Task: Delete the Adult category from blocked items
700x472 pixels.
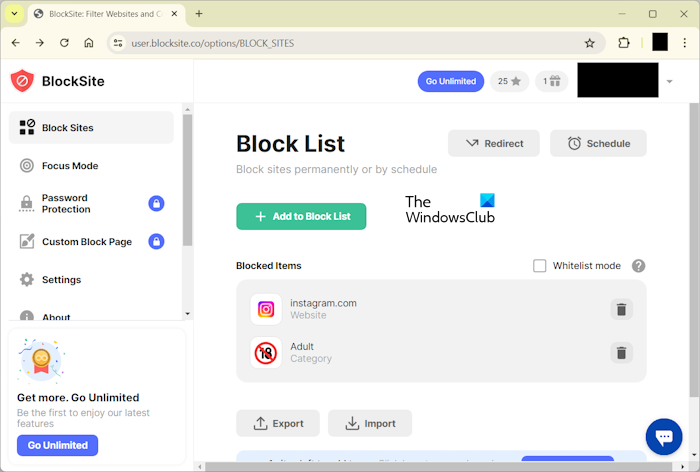Action: tap(621, 353)
